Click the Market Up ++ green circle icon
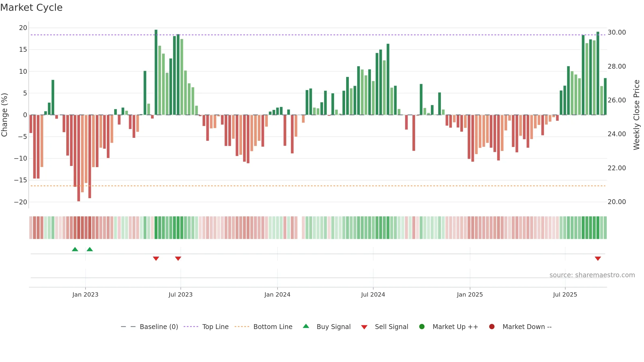 click(422, 327)
